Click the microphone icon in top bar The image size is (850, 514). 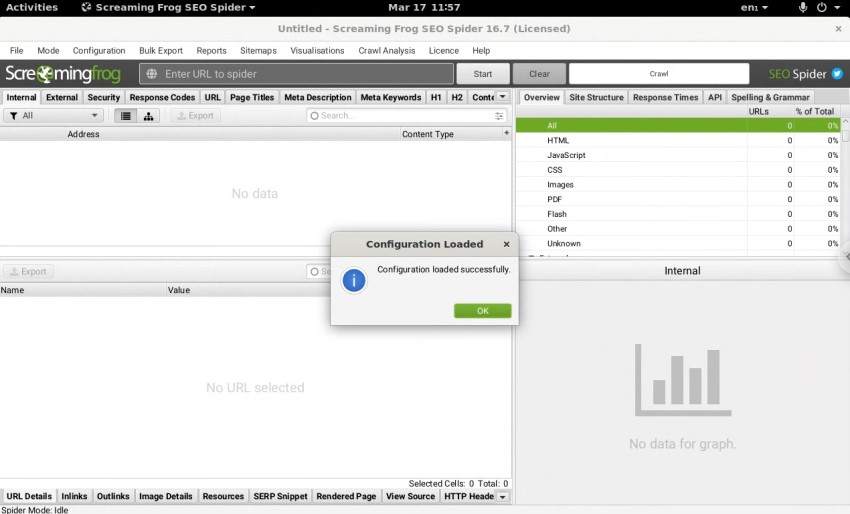tap(802, 7)
